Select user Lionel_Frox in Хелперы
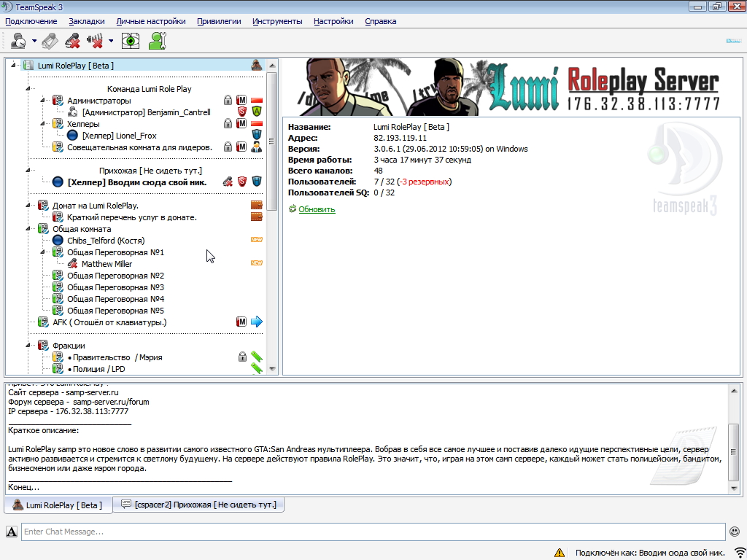The height and width of the screenshot is (560, 747). point(119,136)
